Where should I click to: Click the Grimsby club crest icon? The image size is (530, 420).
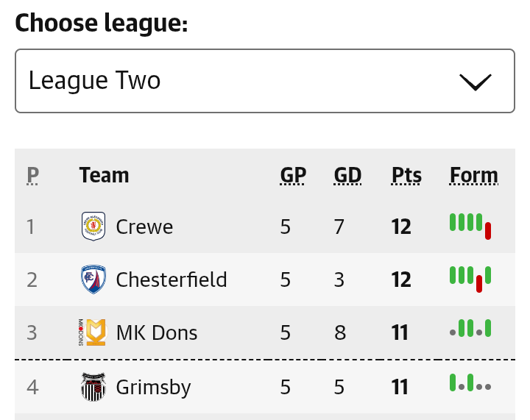93,387
